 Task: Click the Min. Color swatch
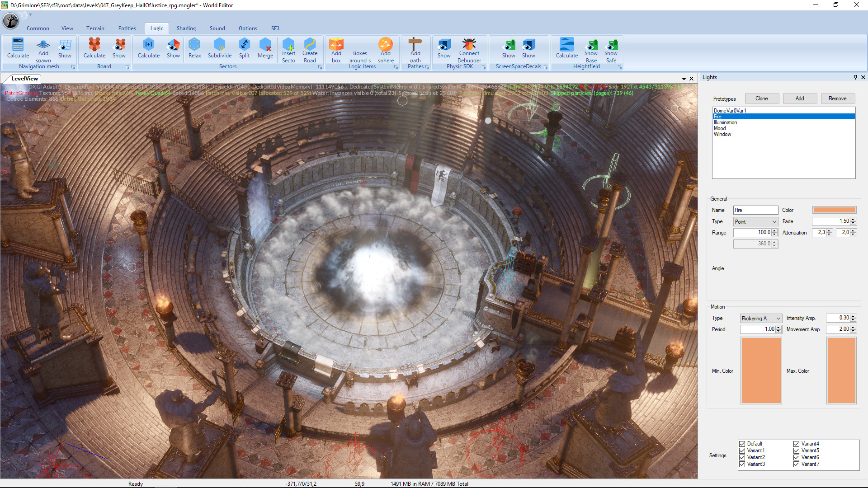click(760, 371)
